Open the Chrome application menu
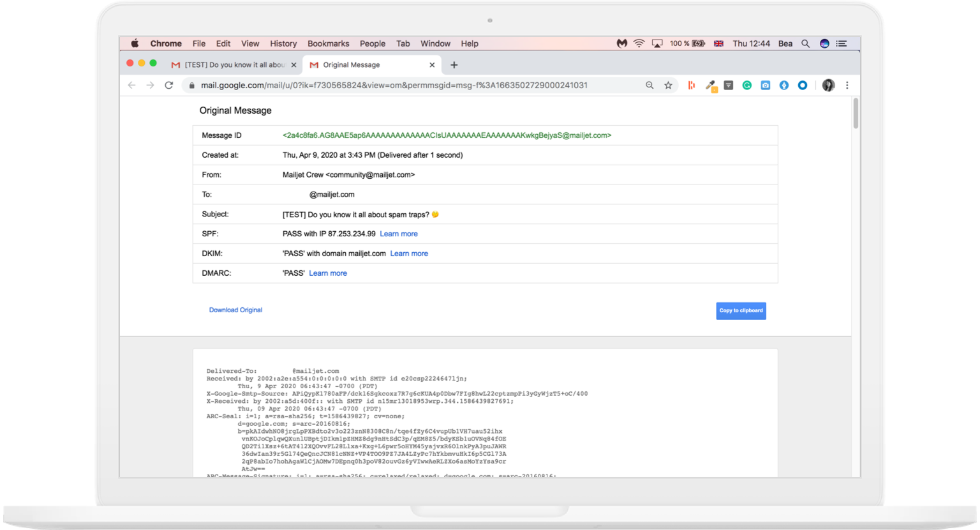This screenshot has width=980, height=530. click(x=166, y=43)
